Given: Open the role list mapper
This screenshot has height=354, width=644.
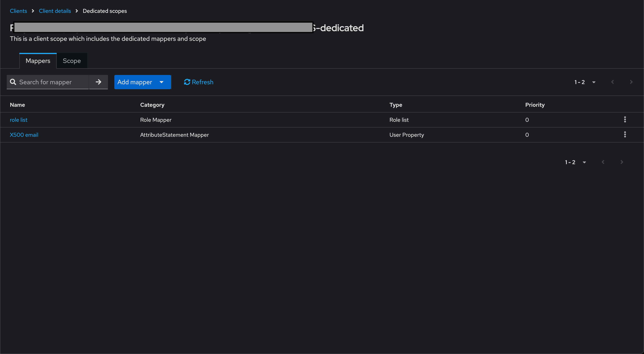Looking at the screenshot, I should pyautogui.click(x=19, y=120).
